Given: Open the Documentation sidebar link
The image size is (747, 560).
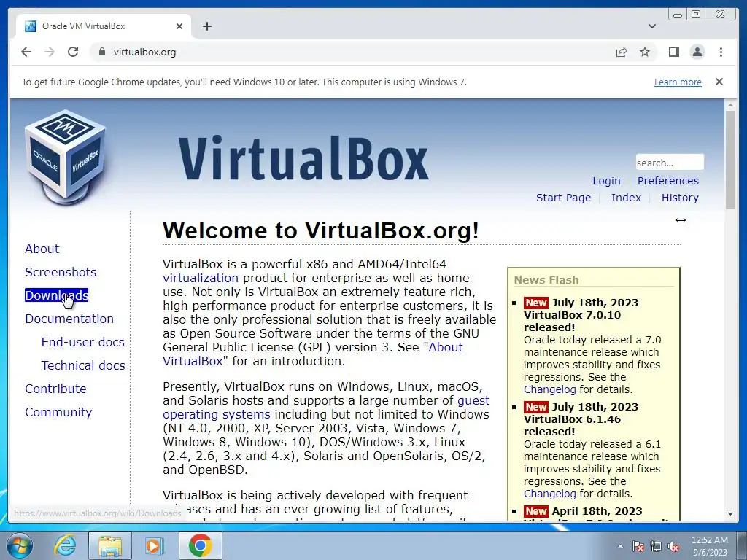Looking at the screenshot, I should coord(69,319).
